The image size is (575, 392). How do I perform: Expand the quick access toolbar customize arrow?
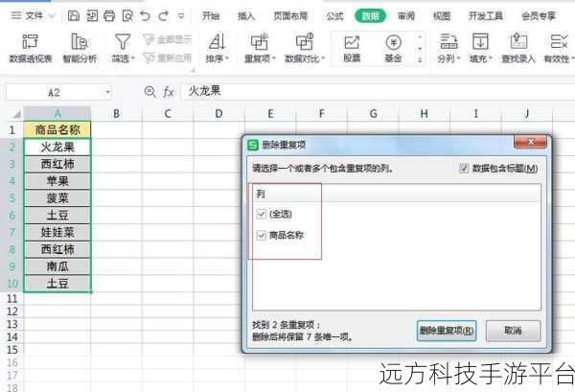(181, 15)
